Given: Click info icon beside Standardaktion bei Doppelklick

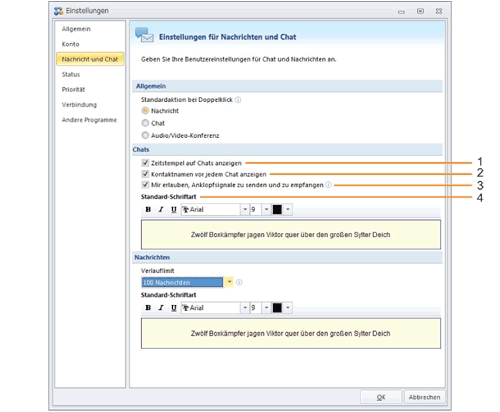Looking at the screenshot, I should [x=238, y=100].
